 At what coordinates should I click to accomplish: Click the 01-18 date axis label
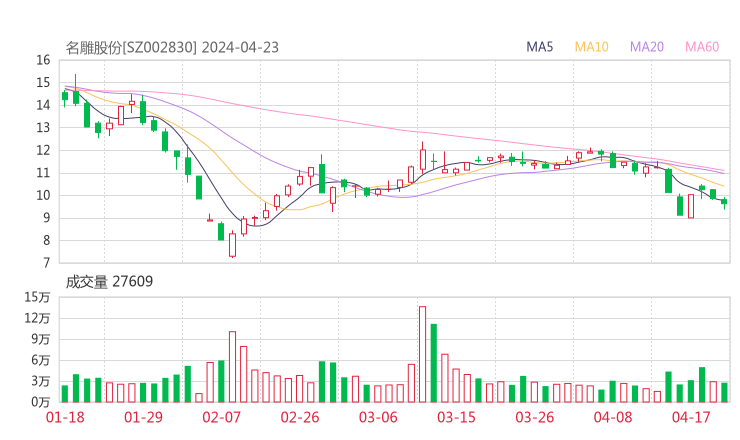(x=65, y=417)
